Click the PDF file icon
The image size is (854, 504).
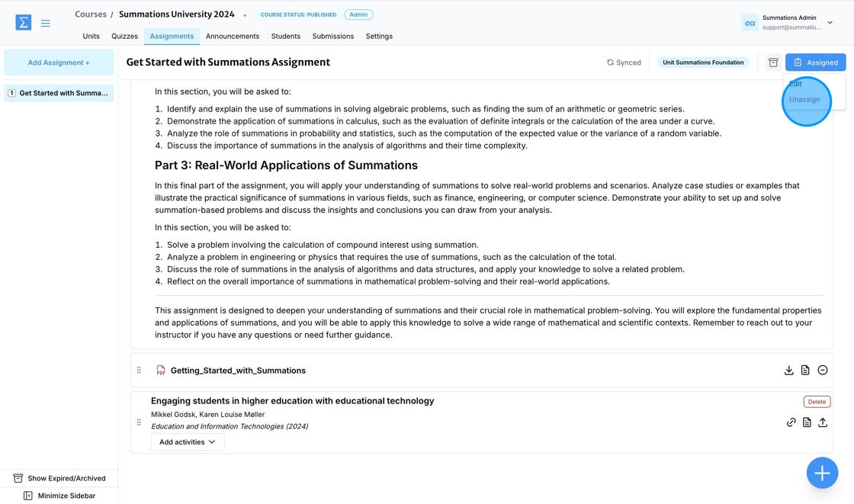(161, 371)
